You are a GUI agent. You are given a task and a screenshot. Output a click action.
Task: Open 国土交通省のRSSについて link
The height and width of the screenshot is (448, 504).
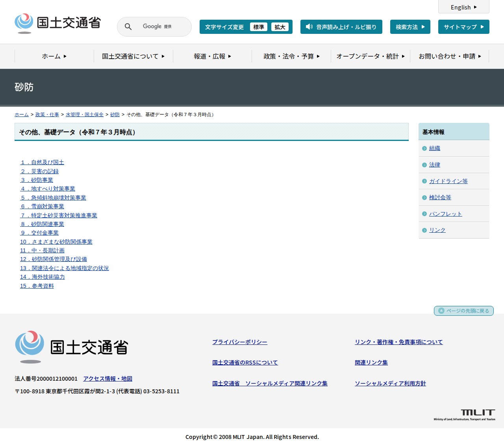point(245,363)
